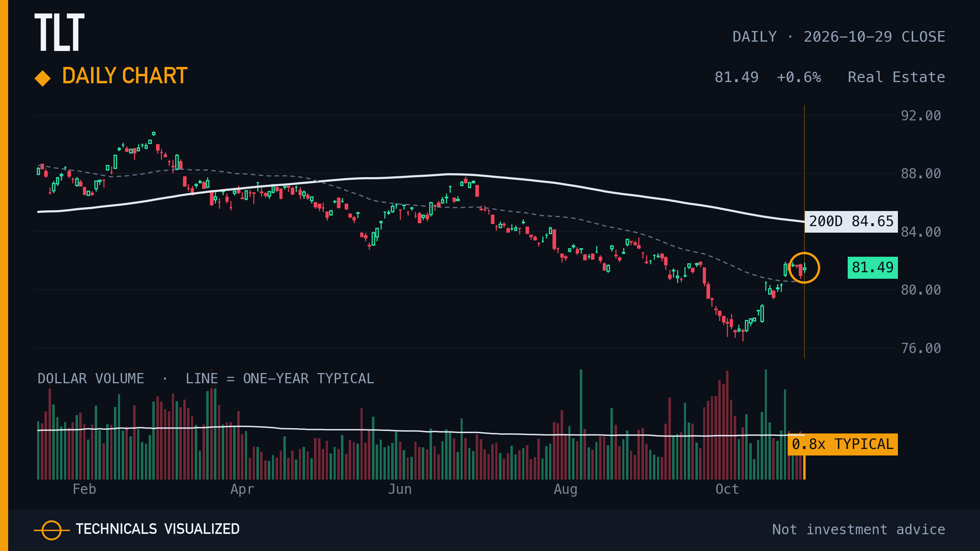Screen dimensions: 980x551
Task: Click the Apr month label on the axis
Action: pyautogui.click(x=242, y=490)
